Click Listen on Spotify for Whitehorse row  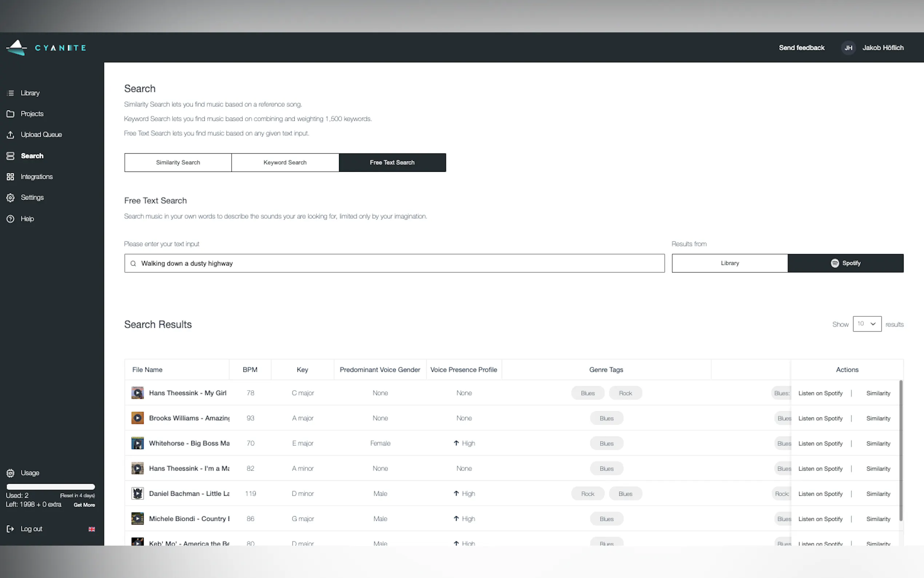[x=820, y=443]
